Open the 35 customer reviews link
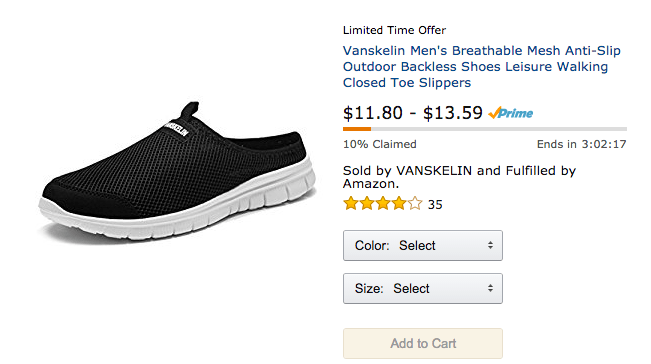This screenshot has height=364, width=651. point(435,204)
